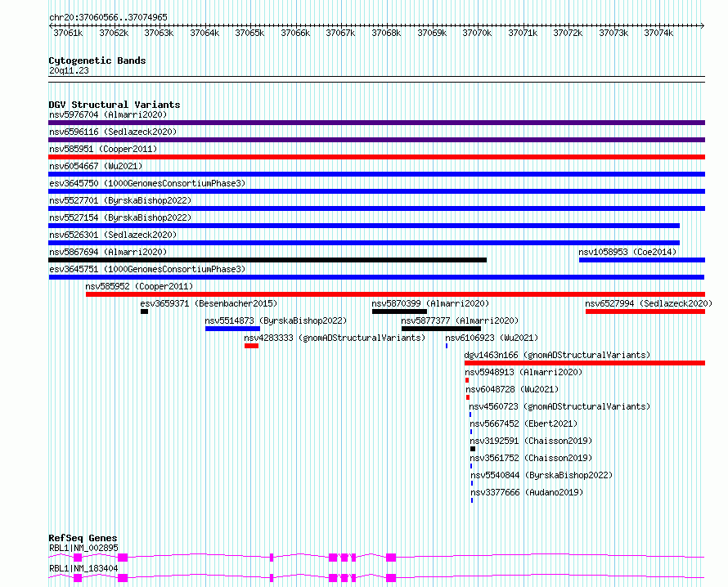The height and width of the screenshot is (587, 728).
Task: Select the Cytogenetic Bands track title
Action: [97, 60]
